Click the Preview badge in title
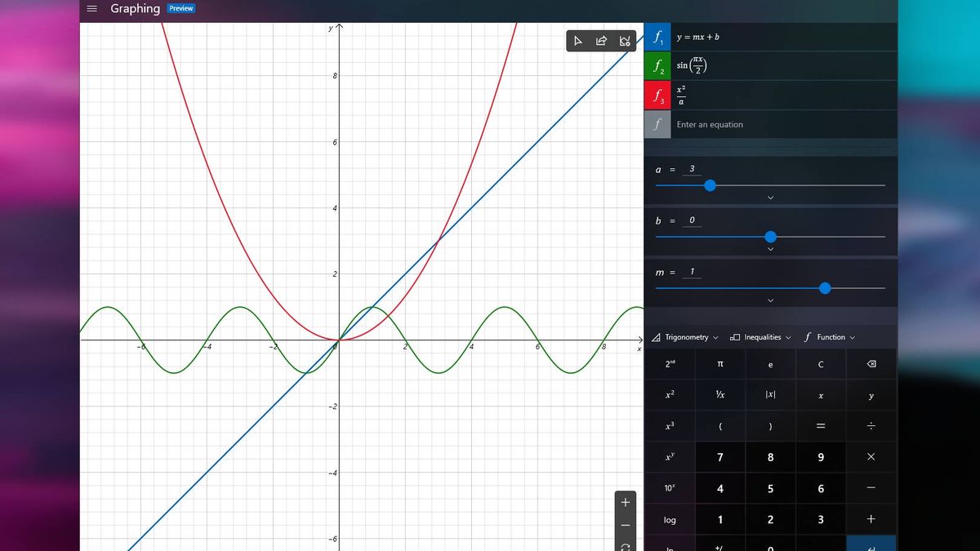This screenshot has width=980, height=551. pos(181,8)
